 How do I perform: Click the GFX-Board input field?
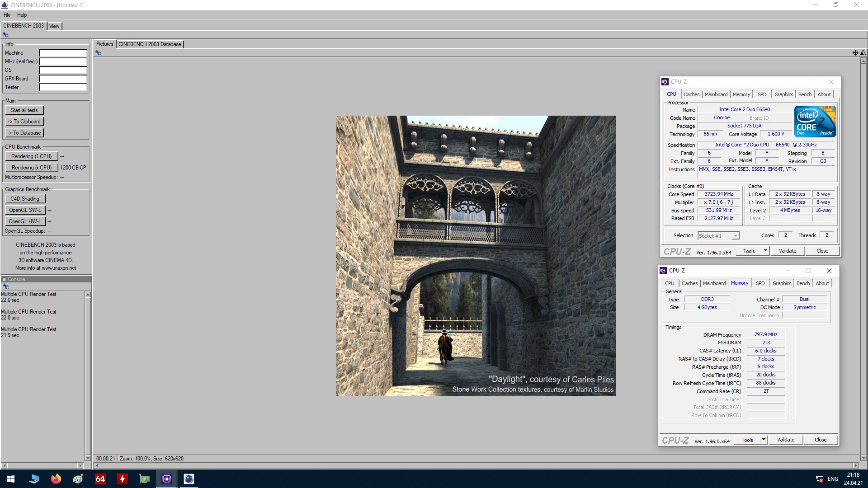click(x=63, y=79)
